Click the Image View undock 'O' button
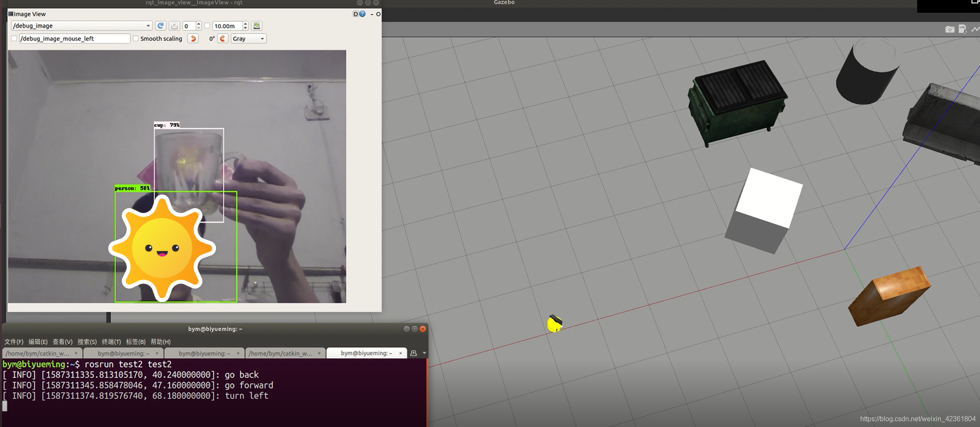This screenshot has height=427, width=980. [x=378, y=14]
